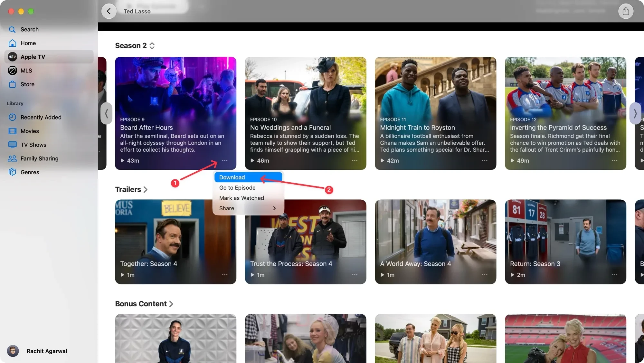The image size is (644, 363).
Task: Click the Search magnifier in sidebar
Action: tap(12, 29)
